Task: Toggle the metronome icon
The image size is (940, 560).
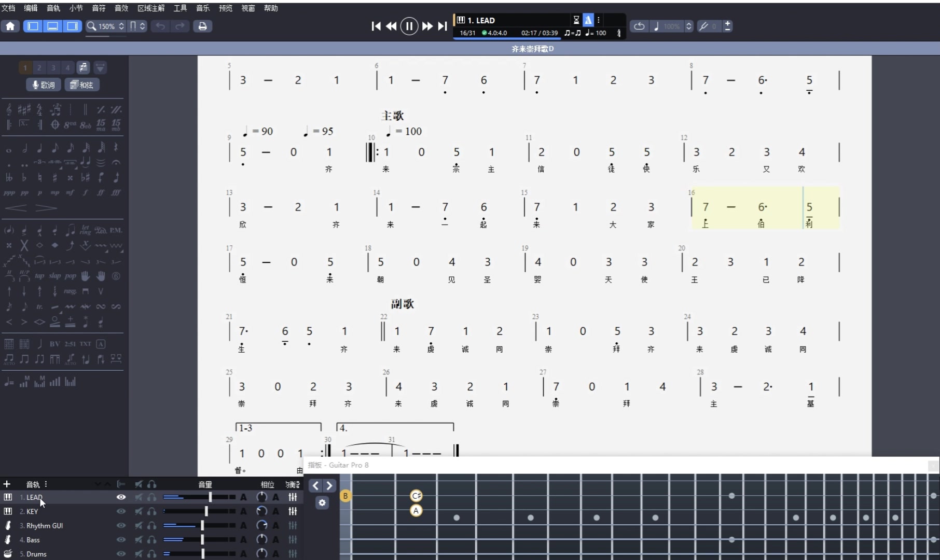Action: click(x=588, y=20)
